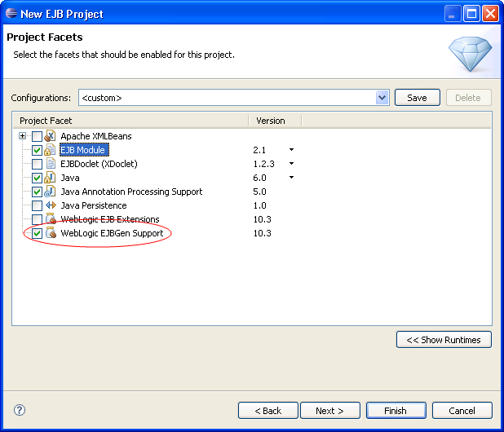
Task: Select the Java Persistence label
Action: point(94,205)
